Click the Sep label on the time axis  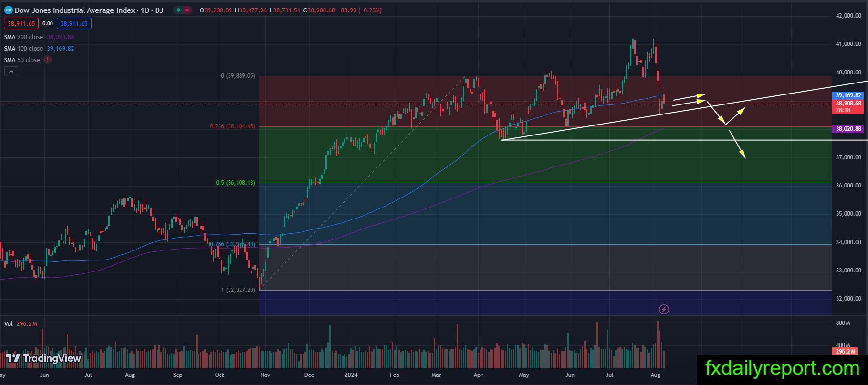coord(178,375)
